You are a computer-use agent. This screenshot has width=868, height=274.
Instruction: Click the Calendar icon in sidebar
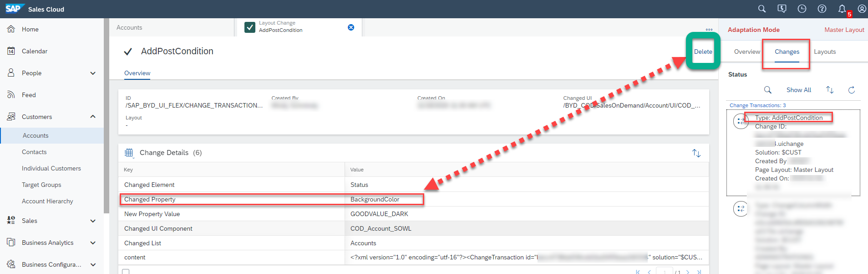click(x=11, y=51)
